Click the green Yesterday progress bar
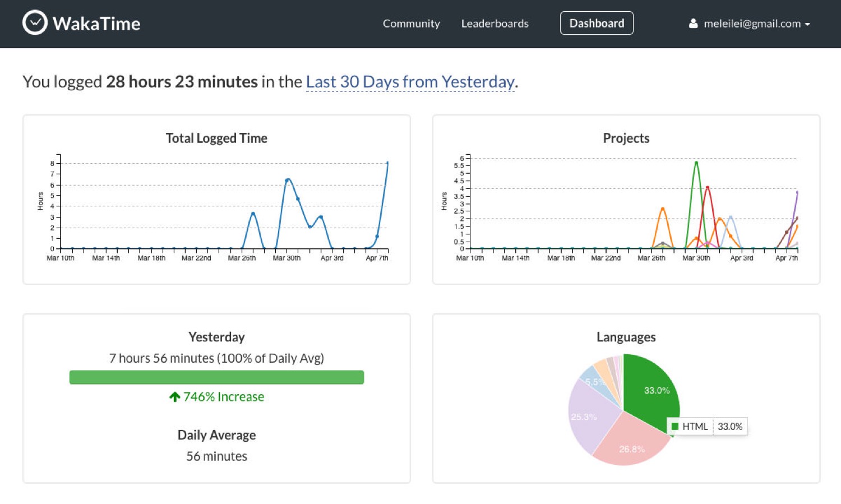841x504 pixels. [x=216, y=377]
